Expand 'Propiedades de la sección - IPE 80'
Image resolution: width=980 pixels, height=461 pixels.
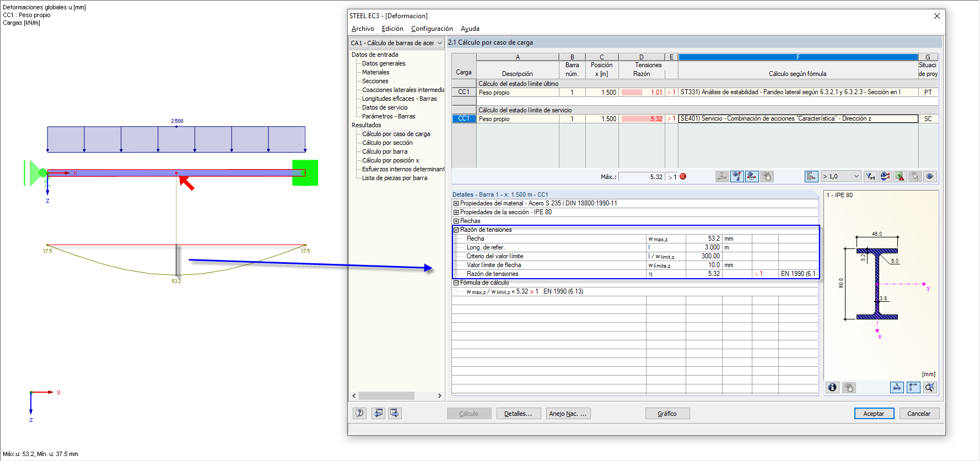(x=456, y=212)
